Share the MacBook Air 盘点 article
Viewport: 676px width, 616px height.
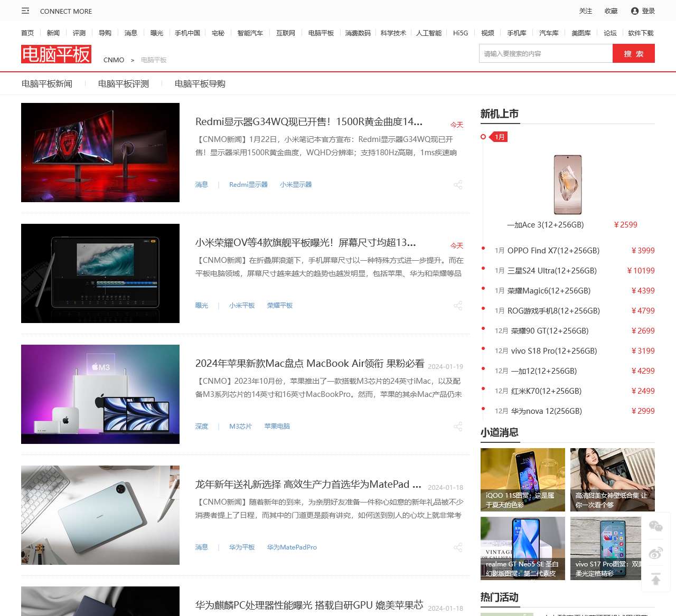(x=458, y=426)
